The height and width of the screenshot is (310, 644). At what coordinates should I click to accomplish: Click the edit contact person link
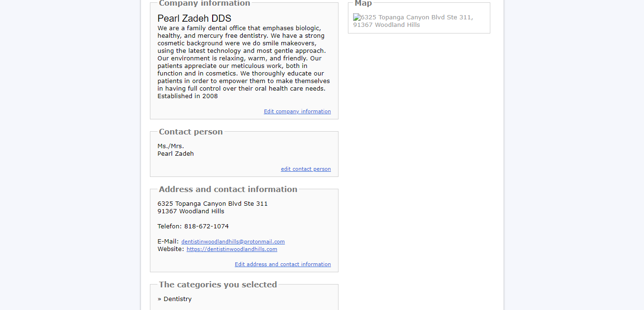306,169
